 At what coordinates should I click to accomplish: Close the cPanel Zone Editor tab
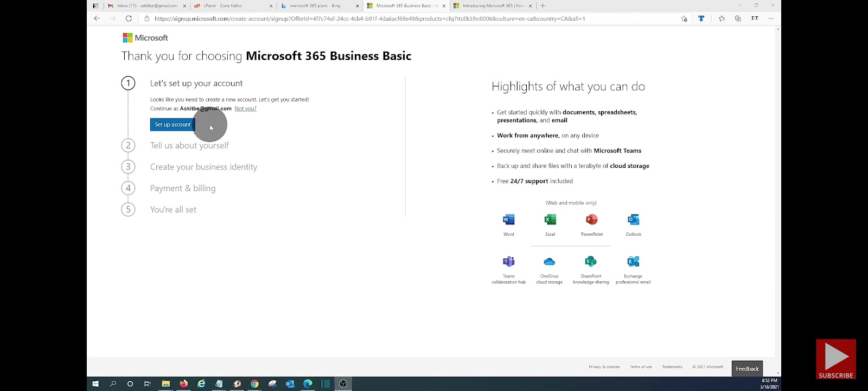(271, 6)
